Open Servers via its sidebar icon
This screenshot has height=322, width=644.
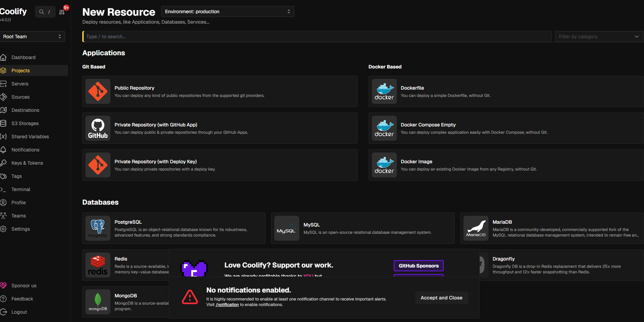click(x=3, y=84)
